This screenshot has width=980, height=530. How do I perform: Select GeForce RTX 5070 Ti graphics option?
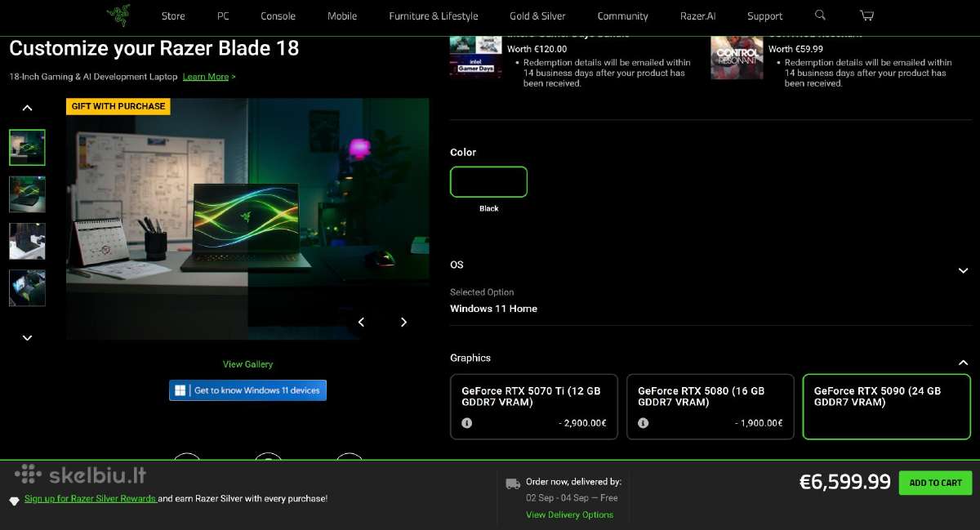(x=534, y=407)
